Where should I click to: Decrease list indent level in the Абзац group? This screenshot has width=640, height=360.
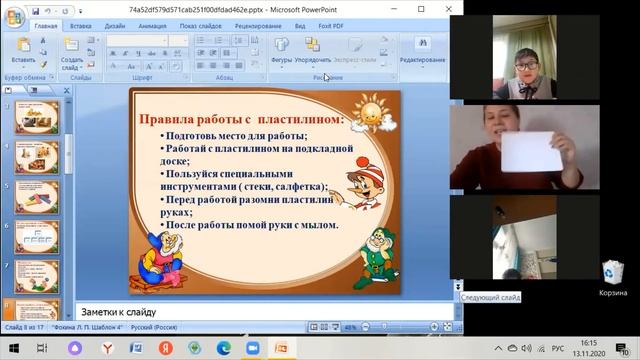[x=200, y=53]
